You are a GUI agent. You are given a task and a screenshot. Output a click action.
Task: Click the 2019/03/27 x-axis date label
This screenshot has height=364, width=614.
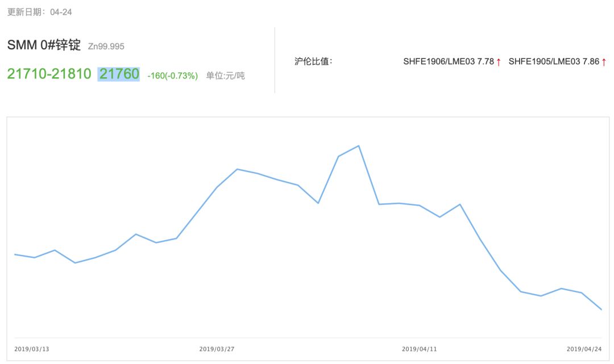[217, 349]
